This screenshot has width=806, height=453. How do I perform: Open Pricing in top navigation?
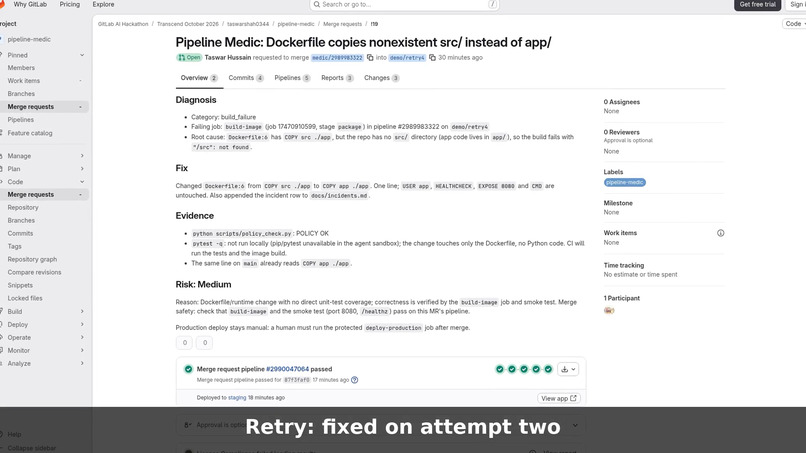click(x=69, y=4)
